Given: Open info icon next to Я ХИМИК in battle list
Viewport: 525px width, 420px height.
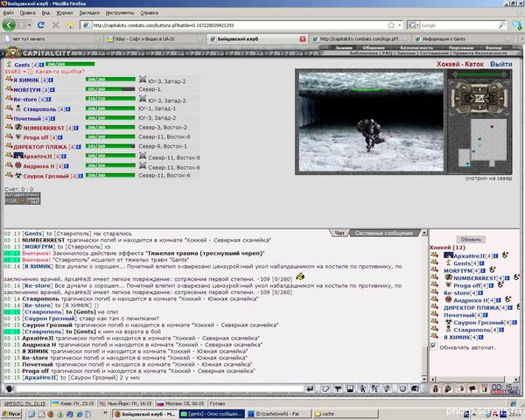Looking at the screenshot, I should coord(51,80).
